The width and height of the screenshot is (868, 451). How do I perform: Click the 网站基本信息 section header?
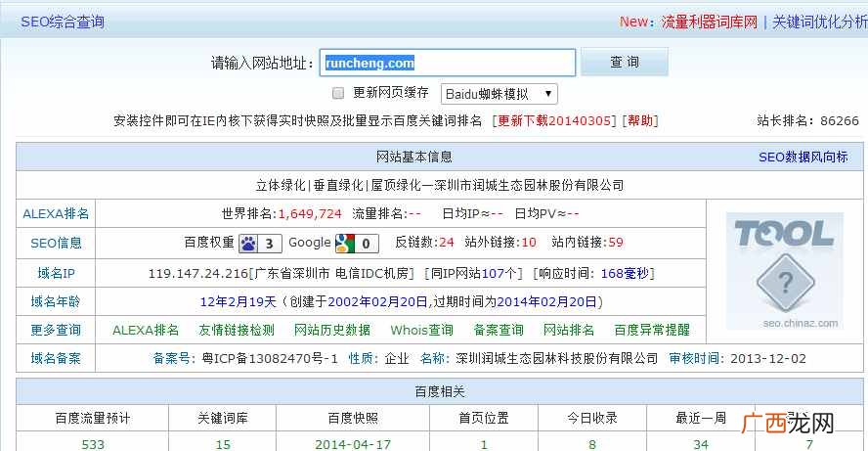[x=414, y=158]
